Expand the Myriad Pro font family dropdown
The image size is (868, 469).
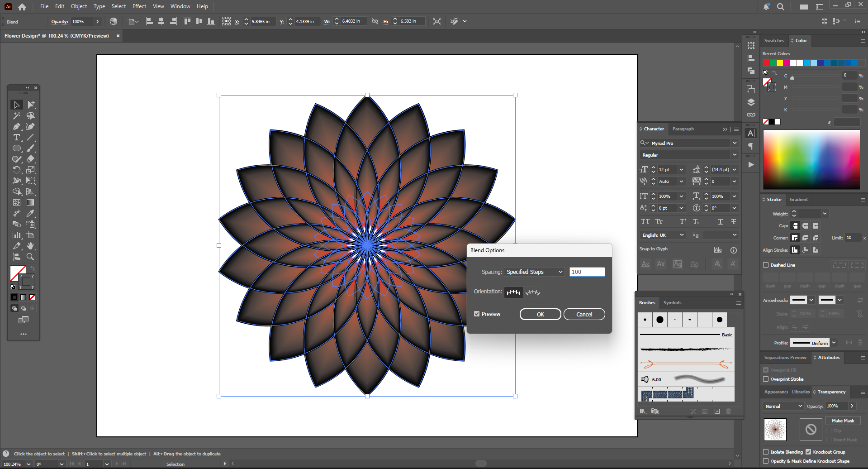[x=735, y=143]
